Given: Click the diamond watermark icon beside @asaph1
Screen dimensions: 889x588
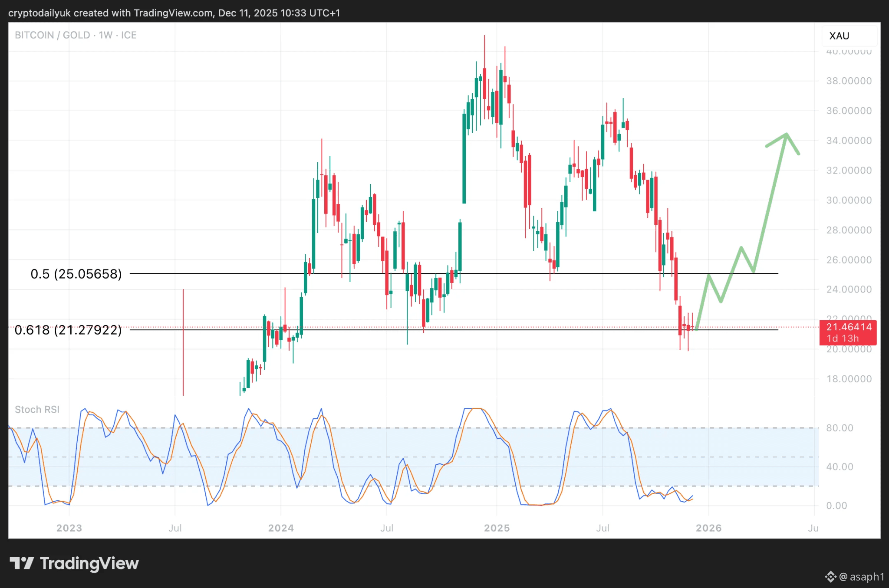Looking at the screenshot, I should [830, 577].
